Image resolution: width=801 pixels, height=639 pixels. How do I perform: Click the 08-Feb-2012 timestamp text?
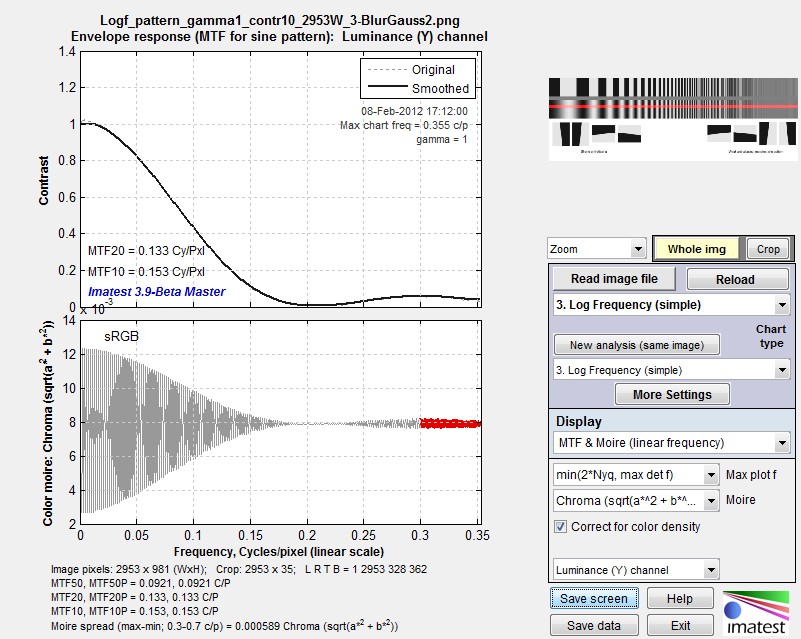414,111
